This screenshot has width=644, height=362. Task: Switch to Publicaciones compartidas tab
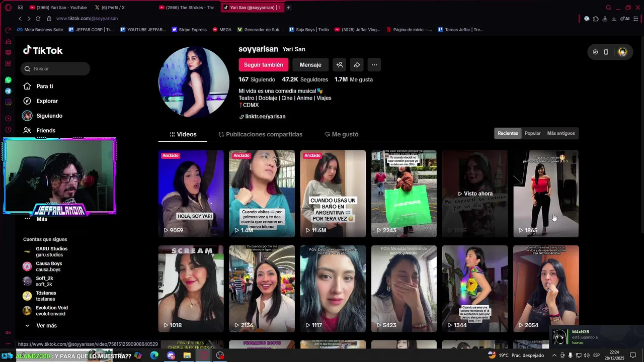[260, 134]
